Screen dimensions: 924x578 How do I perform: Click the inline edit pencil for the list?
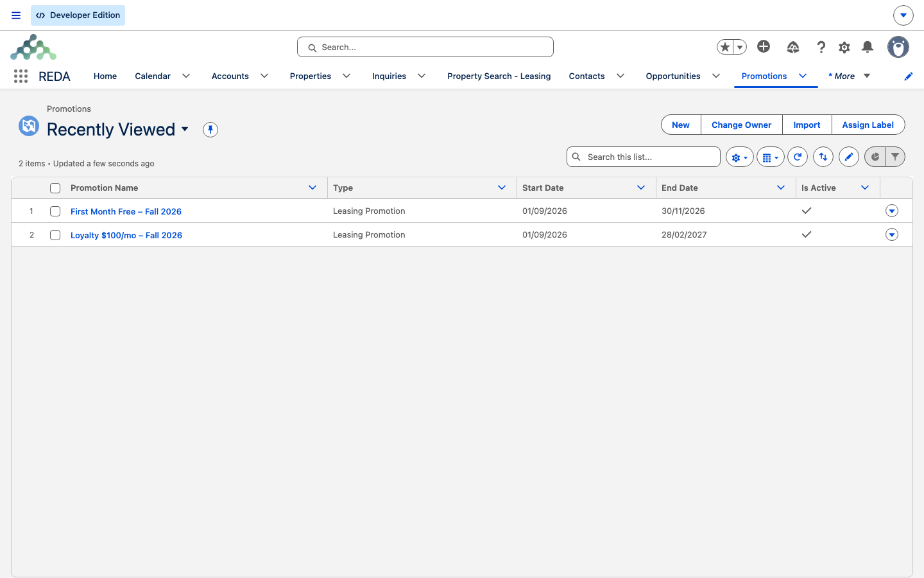849,157
